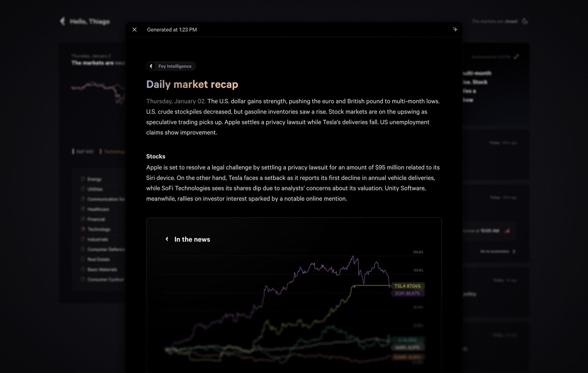The image size is (588, 373).
Task: Expand the summary card using arrows icon
Action: [516, 57]
